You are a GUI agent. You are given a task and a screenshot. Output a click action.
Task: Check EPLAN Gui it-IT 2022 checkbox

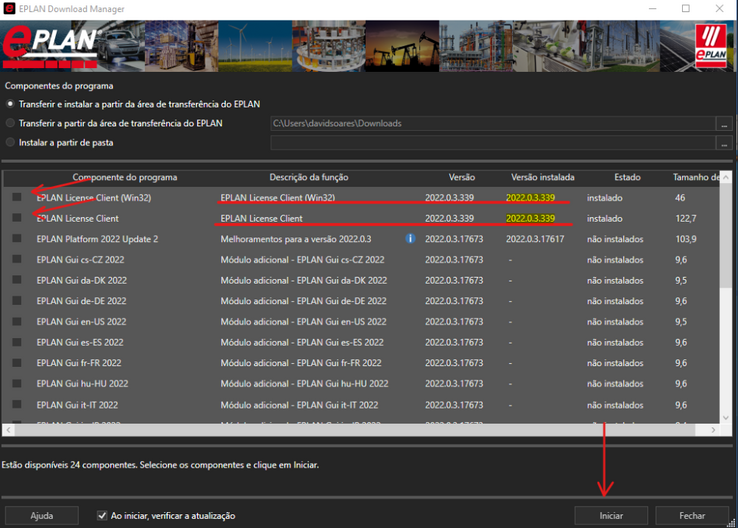click(x=17, y=405)
